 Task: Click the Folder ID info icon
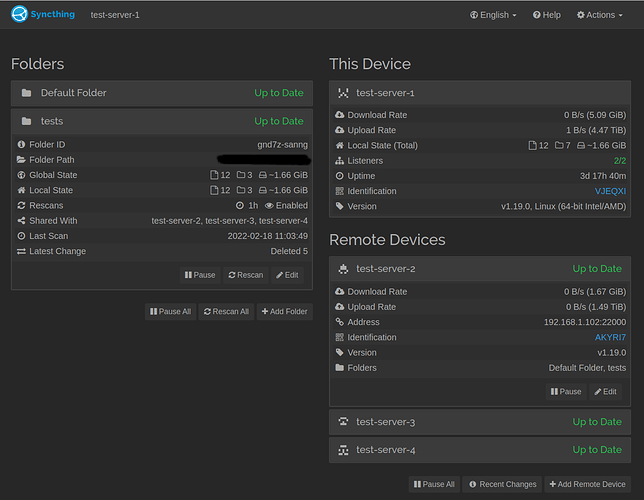[21, 145]
